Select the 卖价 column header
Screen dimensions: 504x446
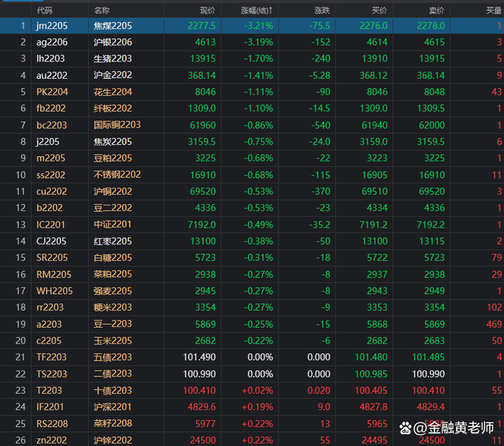point(435,10)
